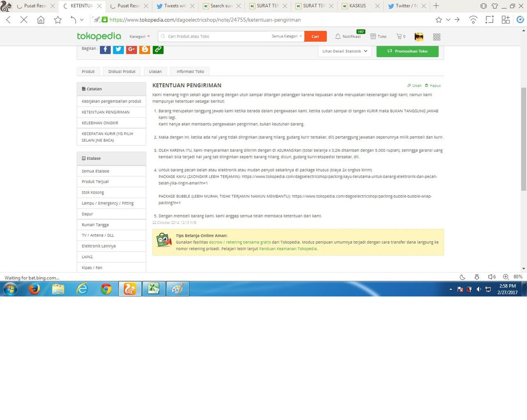Click the browser address bar URL

click(205, 20)
